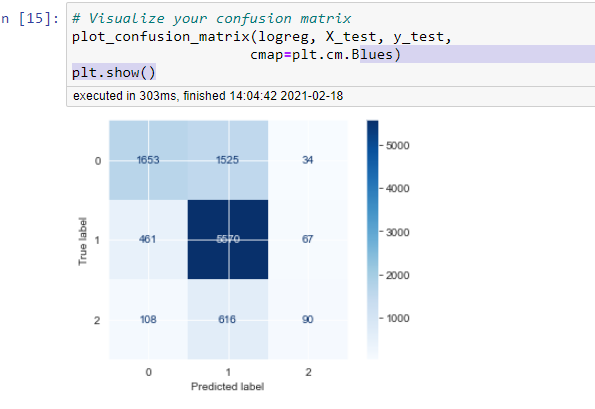595x409 pixels.
Task: Click the plt.show() line
Action: tap(114, 72)
